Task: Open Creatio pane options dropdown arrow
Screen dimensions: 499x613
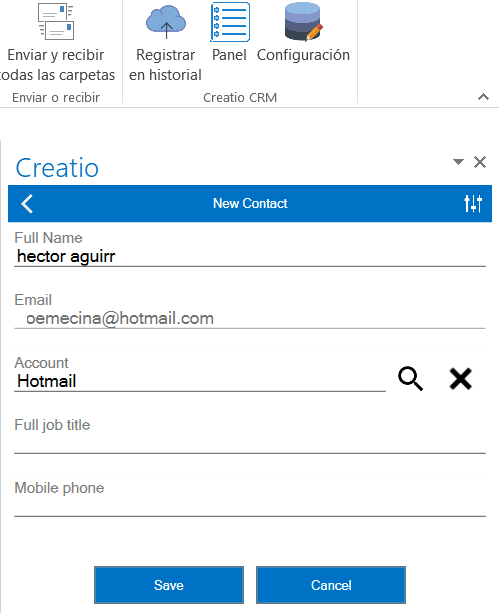Action: 458,161
